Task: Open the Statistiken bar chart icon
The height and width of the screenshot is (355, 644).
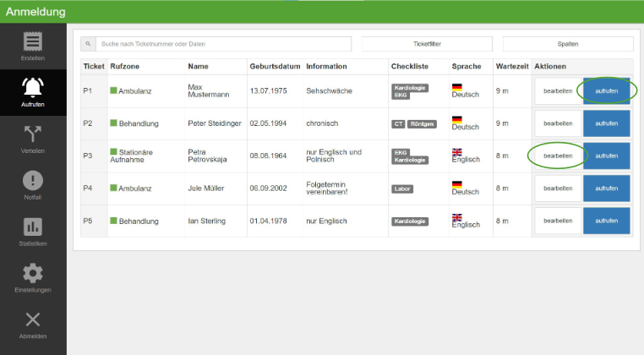Action: click(33, 227)
